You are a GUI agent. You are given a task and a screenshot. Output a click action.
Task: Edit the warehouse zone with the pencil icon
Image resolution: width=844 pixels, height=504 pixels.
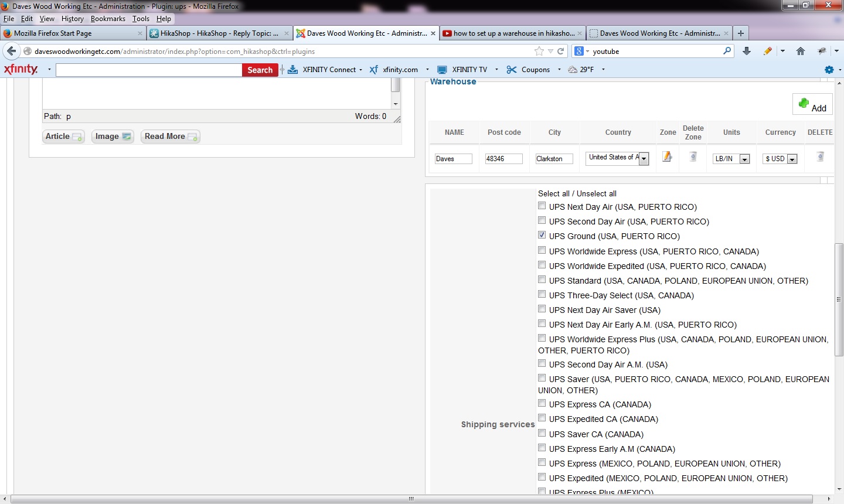point(667,156)
